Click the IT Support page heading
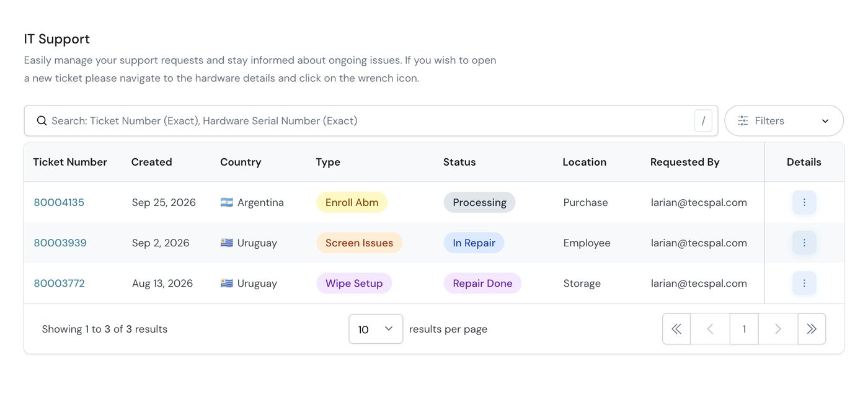Viewport: 868px width, 412px height. click(x=57, y=39)
